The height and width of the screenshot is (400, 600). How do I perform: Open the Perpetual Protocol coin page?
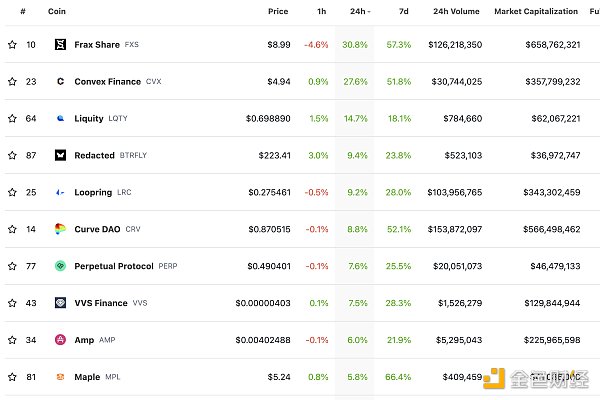click(114, 266)
